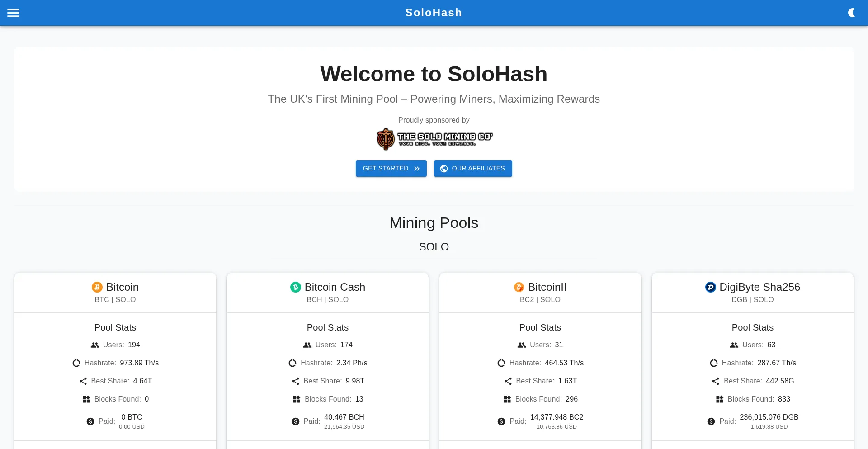Click the GET STARTED button

[x=391, y=168]
